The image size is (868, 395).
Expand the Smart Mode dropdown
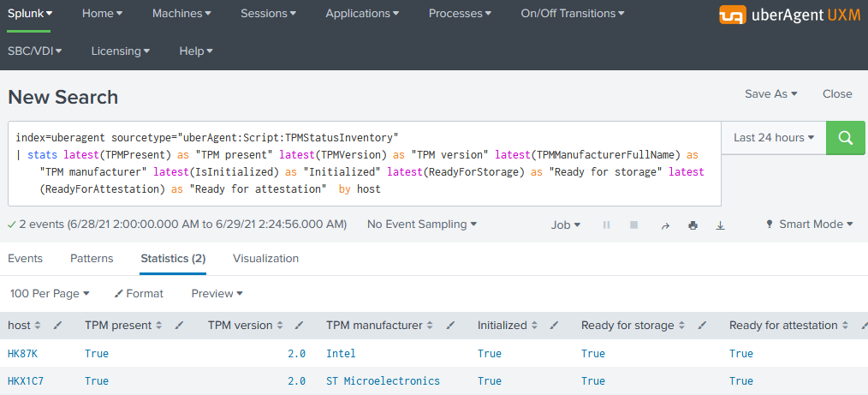tap(810, 224)
